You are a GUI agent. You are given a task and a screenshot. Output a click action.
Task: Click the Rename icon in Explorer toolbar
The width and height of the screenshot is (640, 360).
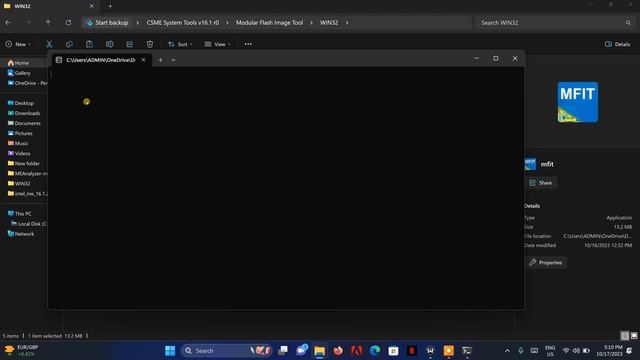point(109,44)
